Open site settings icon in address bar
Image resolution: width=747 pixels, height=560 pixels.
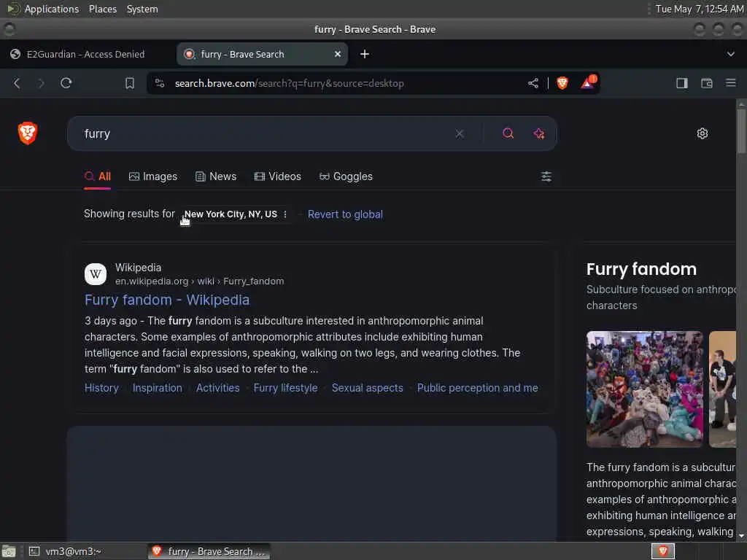[x=160, y=83]
